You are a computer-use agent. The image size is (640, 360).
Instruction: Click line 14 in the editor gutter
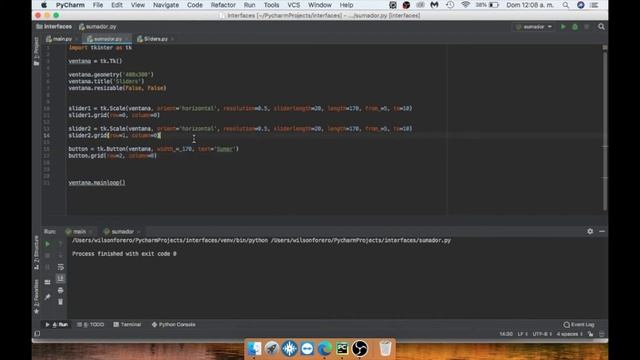click(x=47, y=136)
